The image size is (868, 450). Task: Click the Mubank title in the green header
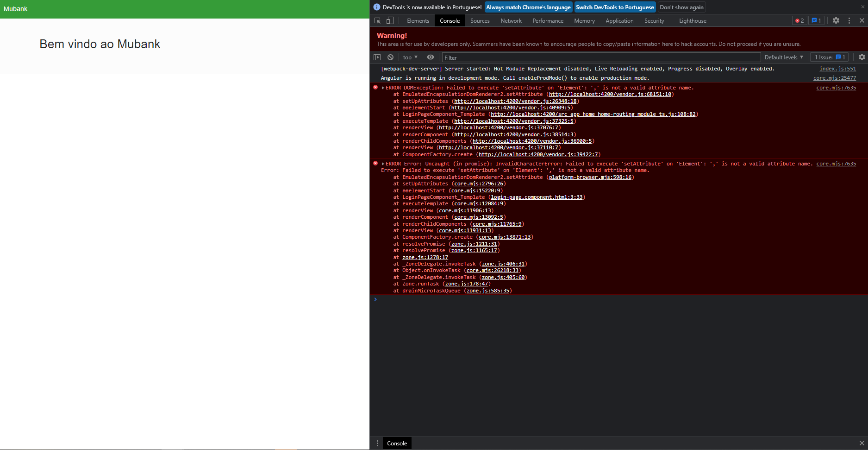coord(16,9)
